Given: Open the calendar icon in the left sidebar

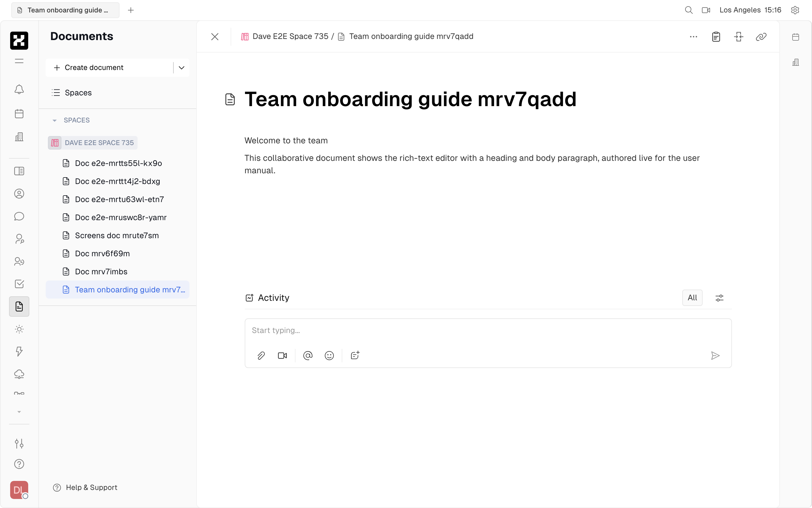Looking at the screenshot, I should point(19,113).
